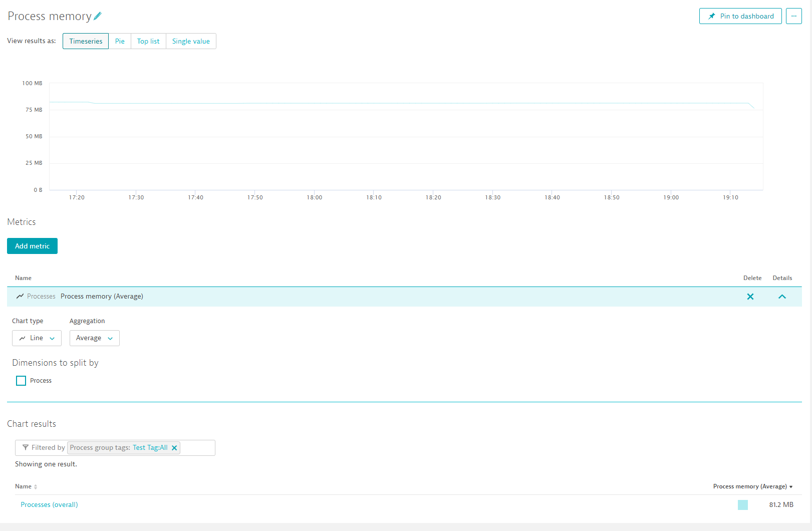Remove the Test Tag:All filter chip
The width and height of the screenshot is (812, 531).
[174, 448]
